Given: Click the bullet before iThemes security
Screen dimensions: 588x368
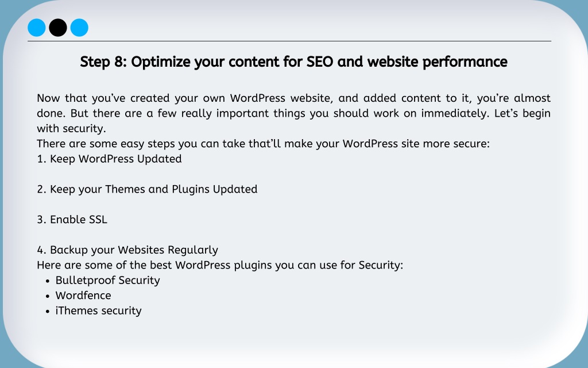Looking at the screenshot, I should (x=47, y=311).
